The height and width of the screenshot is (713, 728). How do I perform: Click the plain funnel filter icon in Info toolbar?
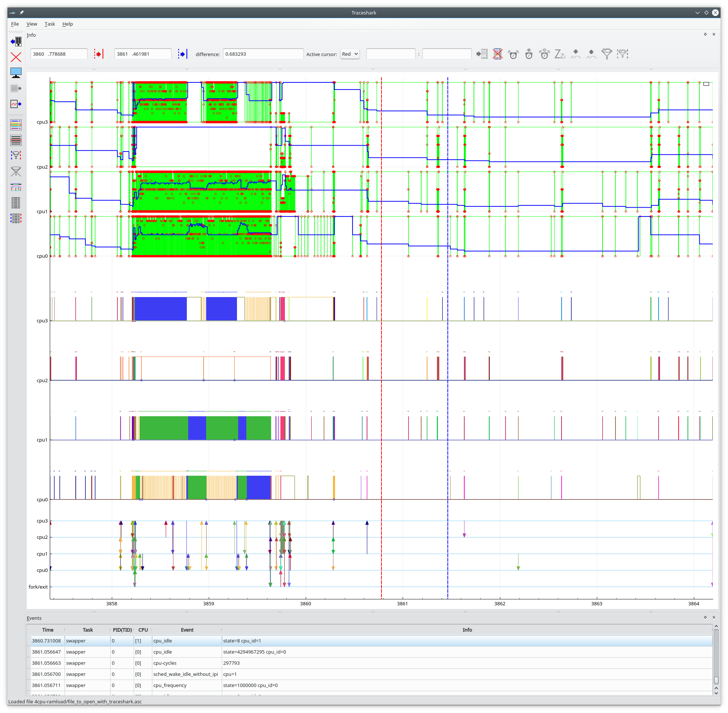[606, 54]
